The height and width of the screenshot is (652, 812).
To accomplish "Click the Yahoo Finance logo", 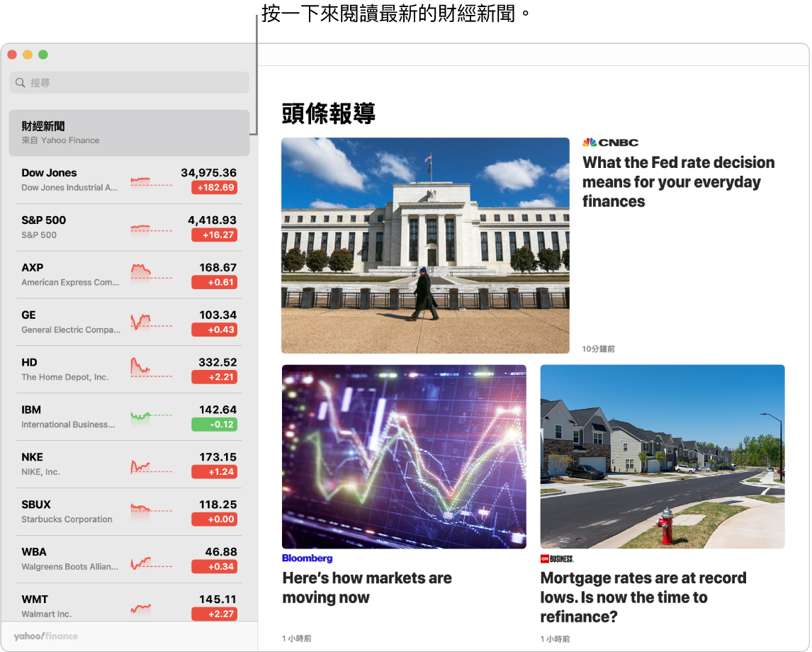I will pos(45,636).
